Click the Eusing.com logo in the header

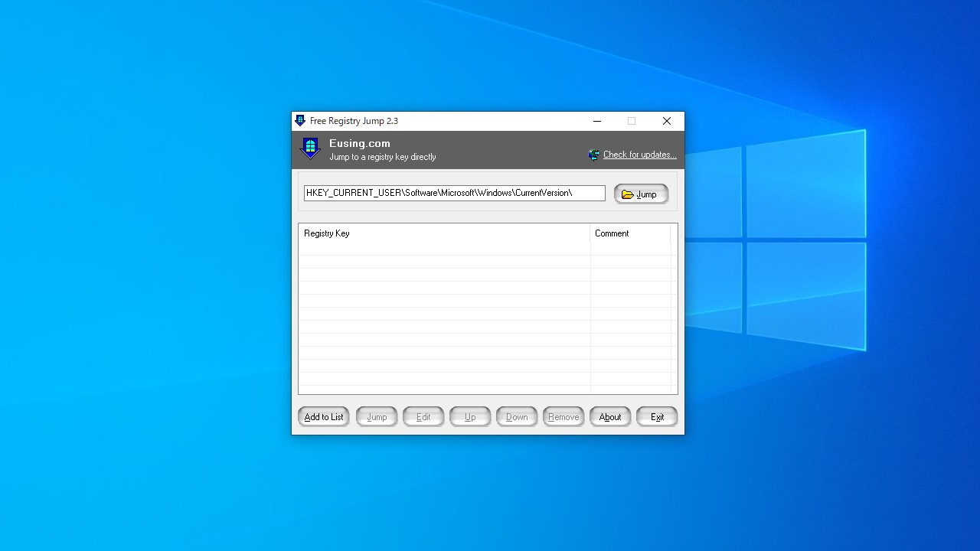pos(310,148)
